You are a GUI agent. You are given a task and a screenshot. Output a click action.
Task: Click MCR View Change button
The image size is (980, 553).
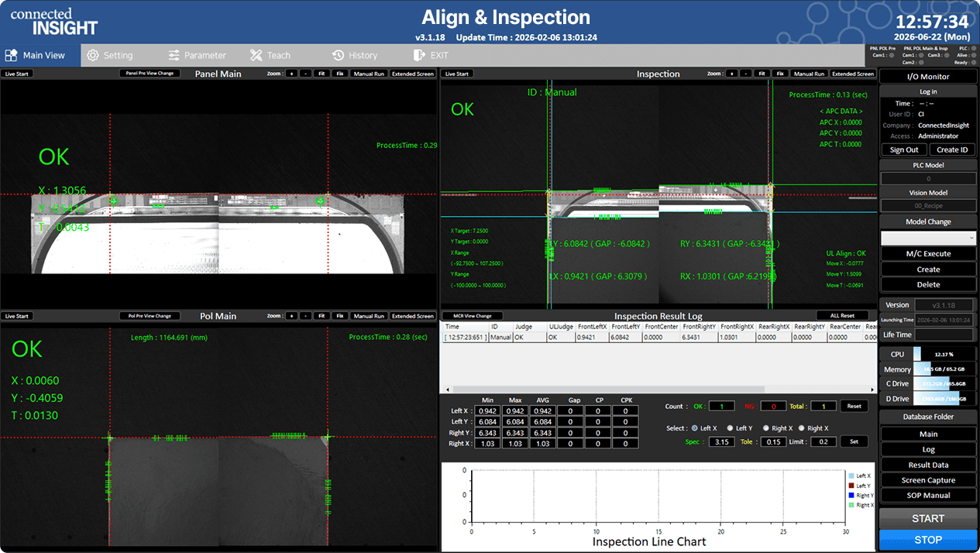click(x=473, y=316)
